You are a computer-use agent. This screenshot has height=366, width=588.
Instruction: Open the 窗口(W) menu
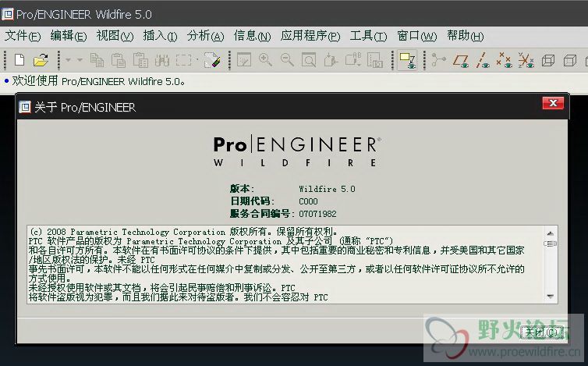coord(417,36)
